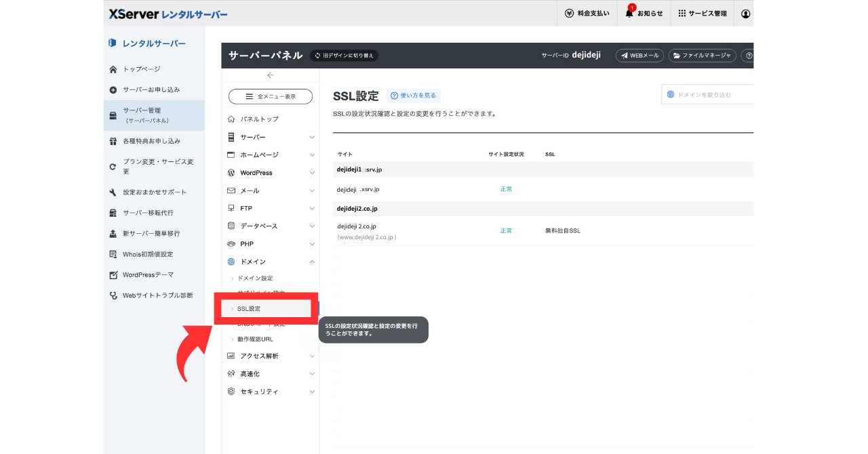Open サービス管理 grid menu
Screen dimensions: 868x454
(703, 14)
